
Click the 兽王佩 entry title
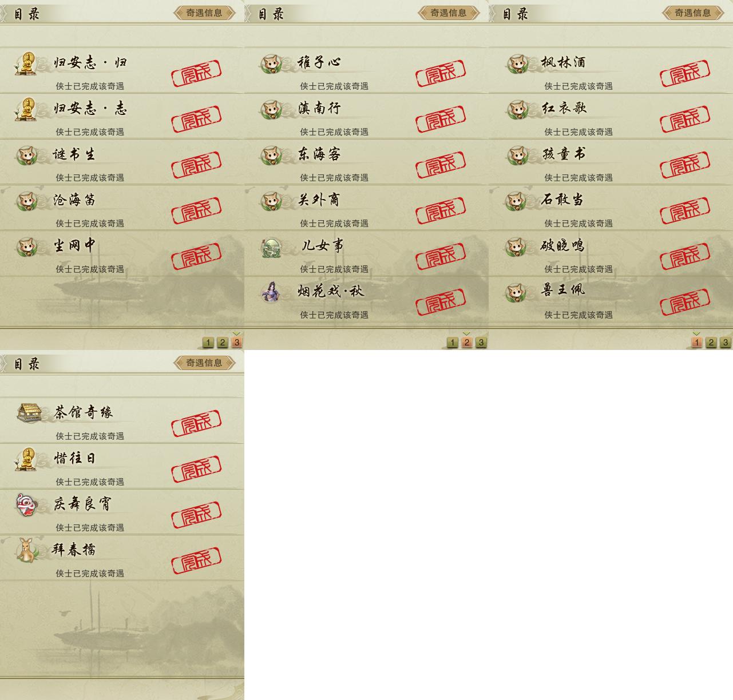click(563, 290)
